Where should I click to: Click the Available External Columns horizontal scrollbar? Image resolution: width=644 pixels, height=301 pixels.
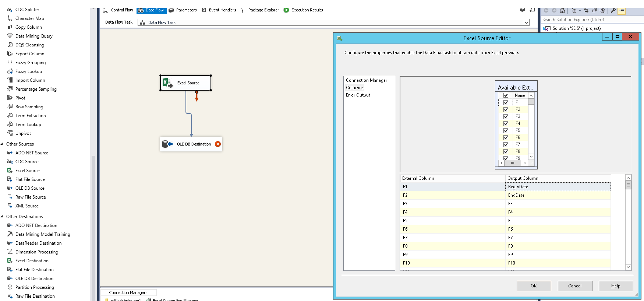pos(513,163)
